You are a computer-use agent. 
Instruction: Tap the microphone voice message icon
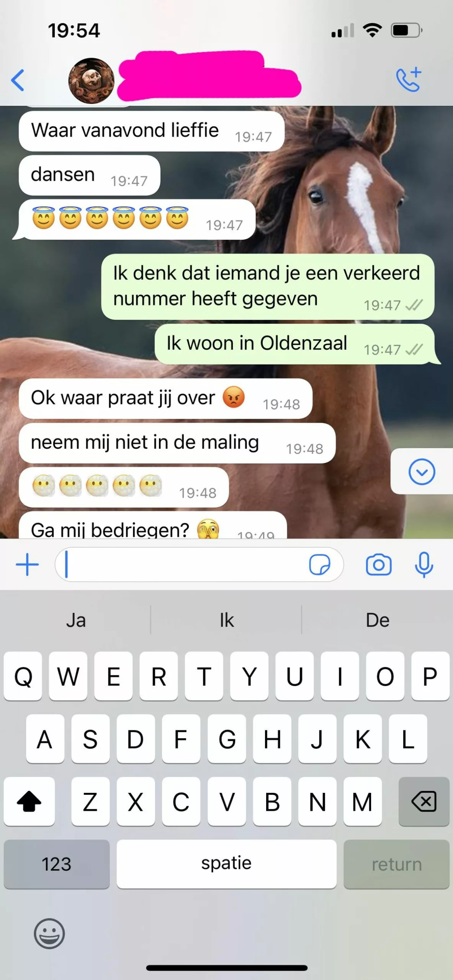pyautogui.click(x=424, y=565)
